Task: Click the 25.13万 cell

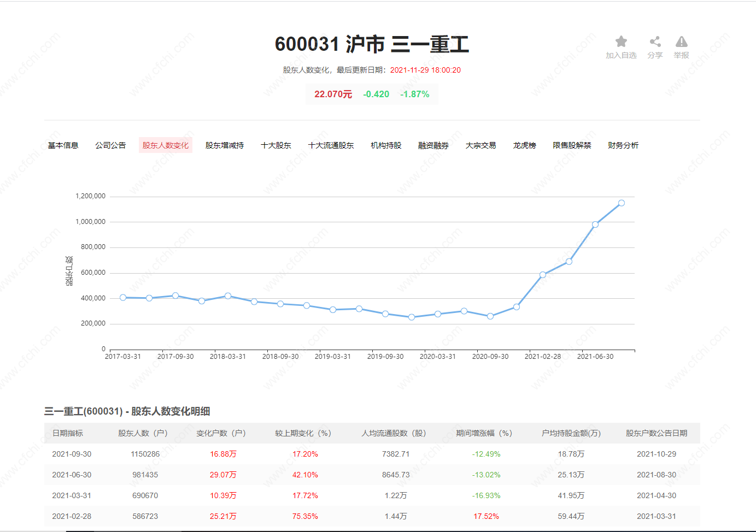Action: point(571,475)
